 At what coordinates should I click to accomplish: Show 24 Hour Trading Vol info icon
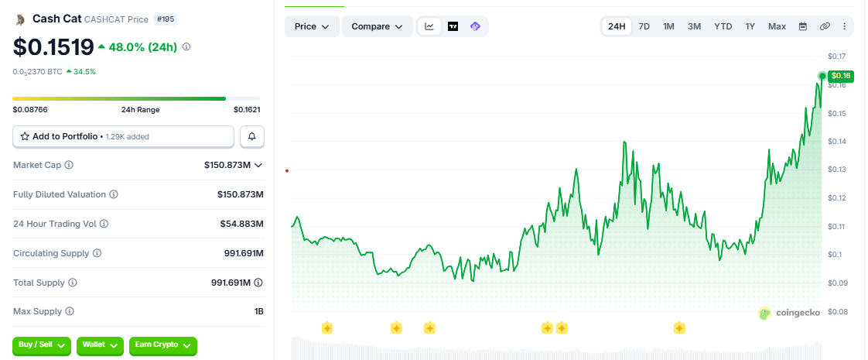(104, 224)
